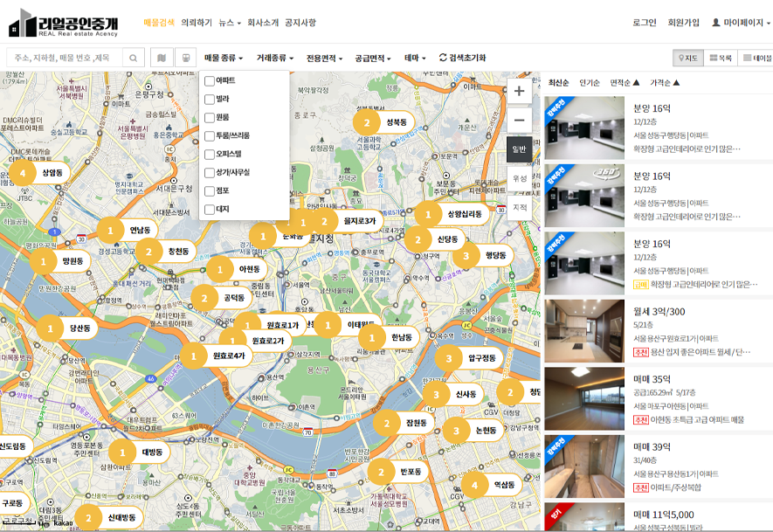
Task: Open the 회사소개 menu item
Action: 263,23
